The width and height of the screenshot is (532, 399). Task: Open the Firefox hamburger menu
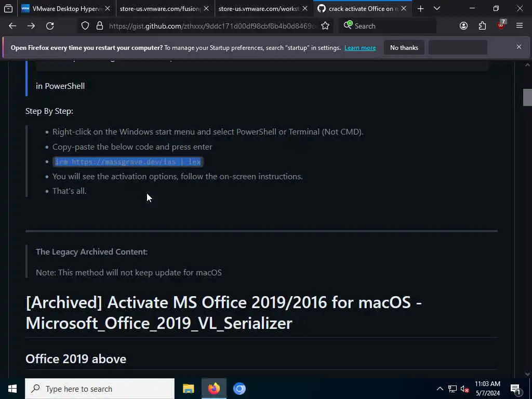[x=520, y=25]
